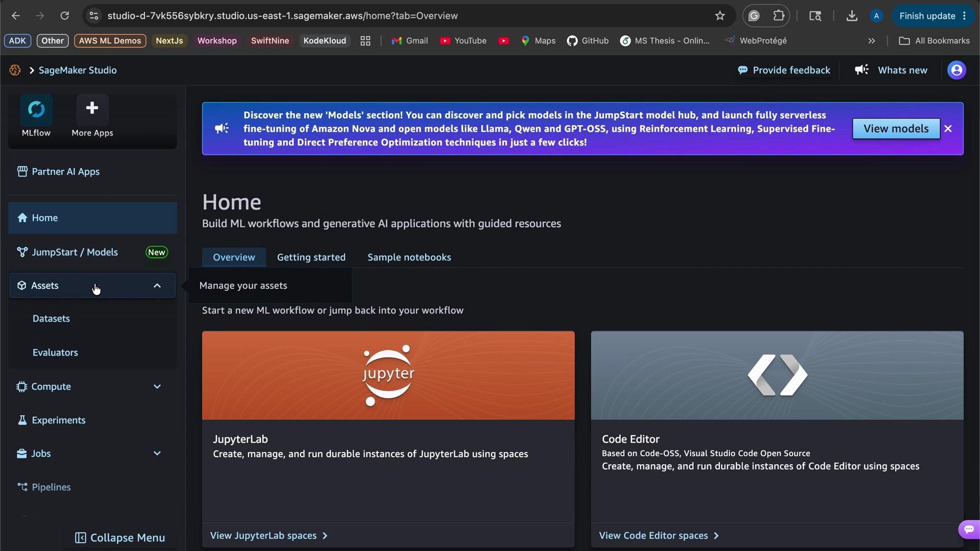Open the GitHub bookmark
980x551 pixels.
587,41
